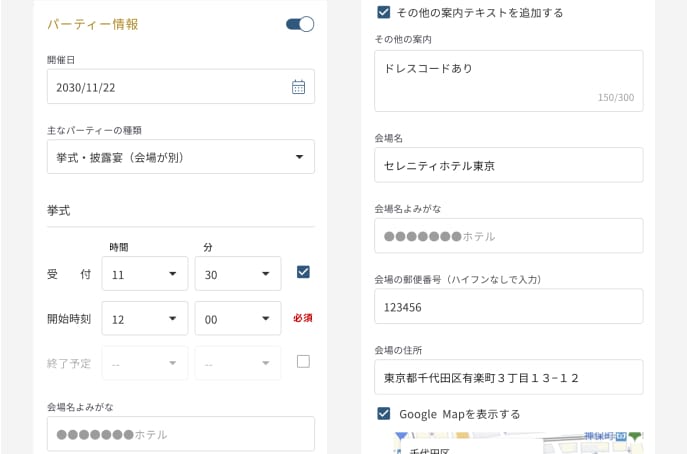Enable the 終了予定 checkbox
The width and height of the screenshot is (687, 454).
[x=303, y=361]
